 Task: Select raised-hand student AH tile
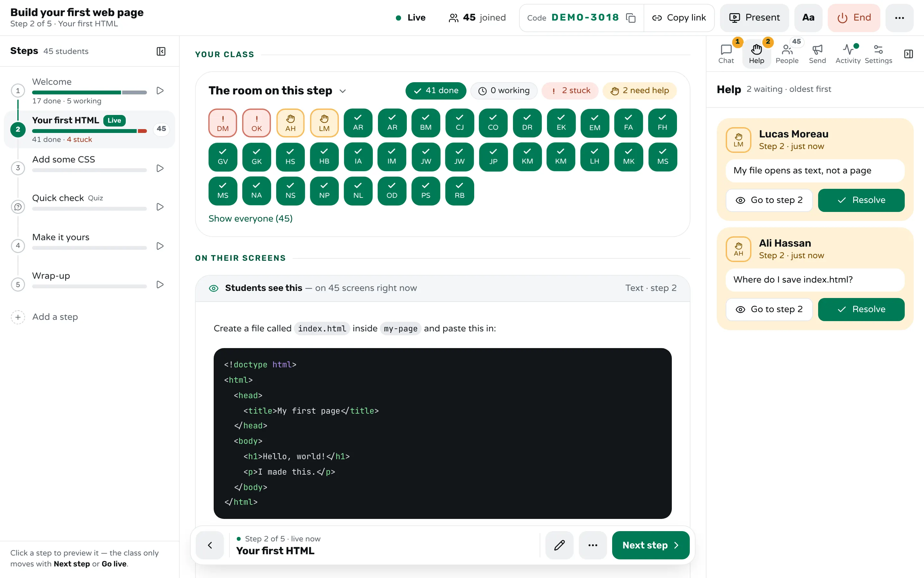tap(290, 123)
